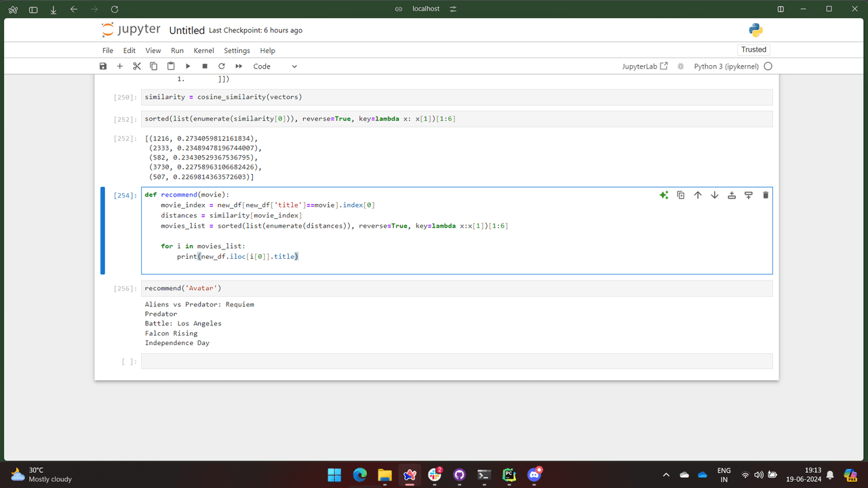This screenshot has width=868, height=488.
Task: Select the Python 3 (ipykernel) kernel name
Action: pos(726,66)
